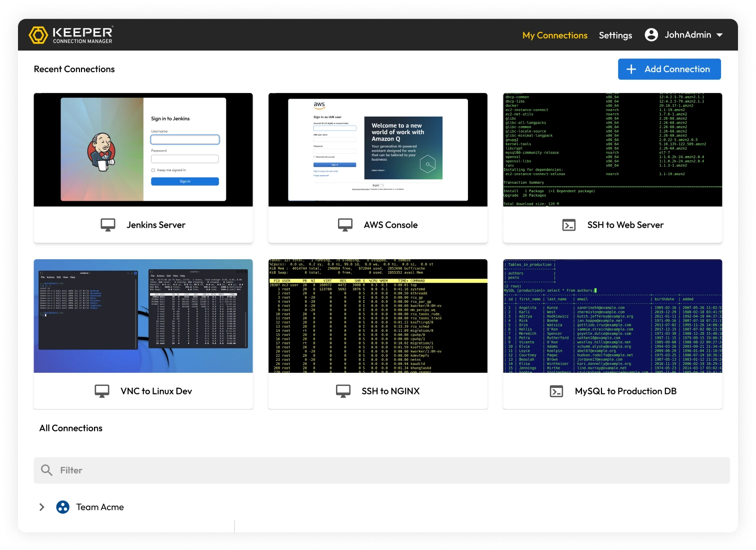Click the All Connections heading
This screenshot has width=756, height=550.
[71, 428]
